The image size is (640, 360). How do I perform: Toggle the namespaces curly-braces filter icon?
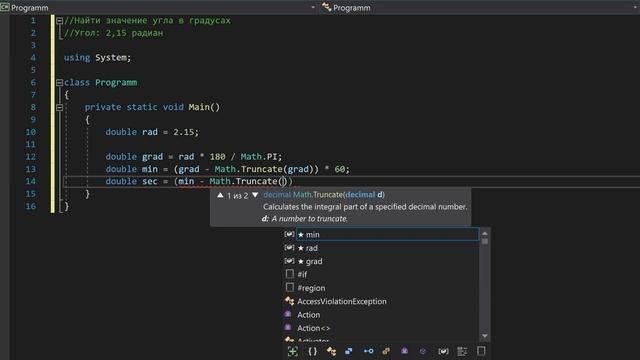[x=312, y=351]
